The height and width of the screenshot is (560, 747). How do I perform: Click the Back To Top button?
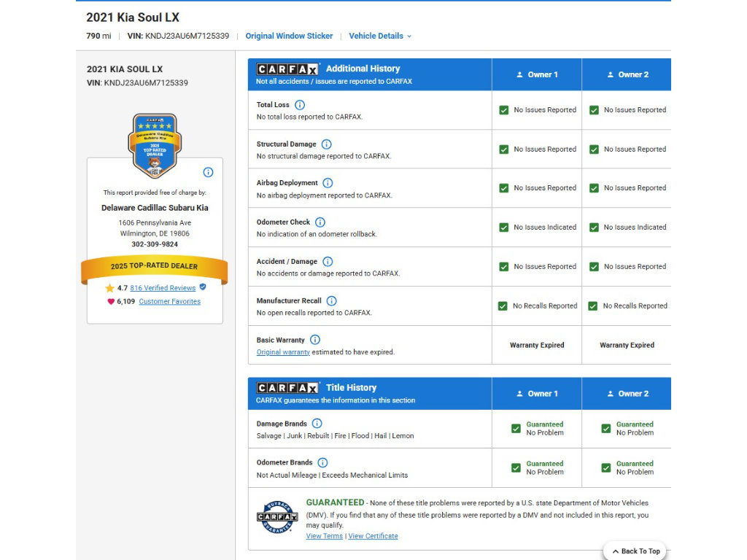click(x=635, y=551)
